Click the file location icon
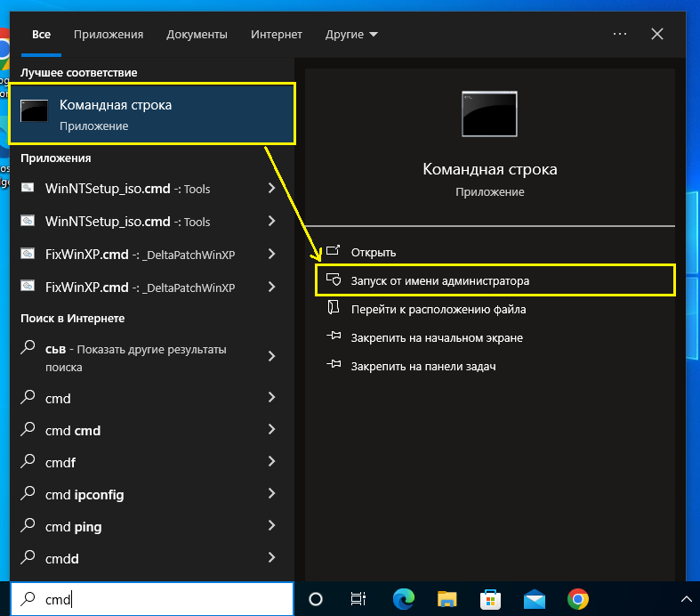This screenshot has height=616, width=700. [x=334, y=307]
